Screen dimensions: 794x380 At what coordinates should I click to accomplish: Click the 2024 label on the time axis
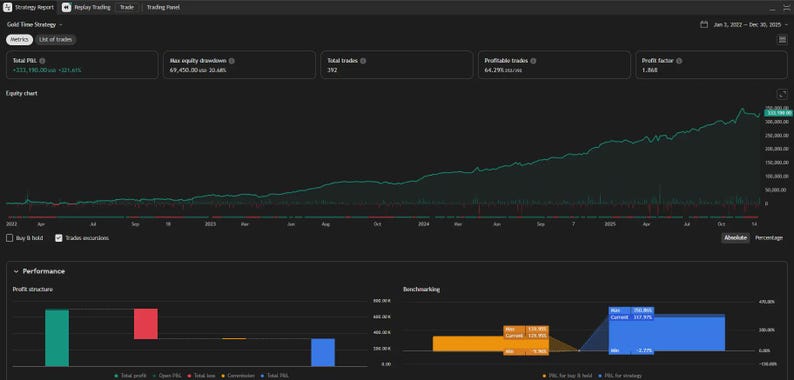tap(424, 223)
